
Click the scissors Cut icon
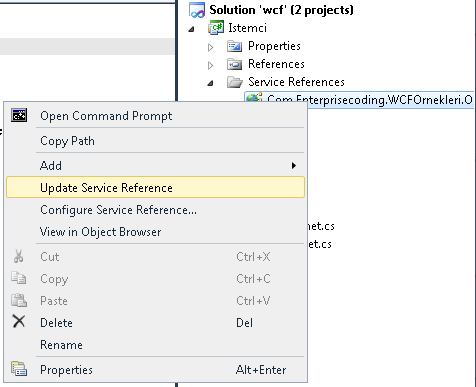[19, 257]
